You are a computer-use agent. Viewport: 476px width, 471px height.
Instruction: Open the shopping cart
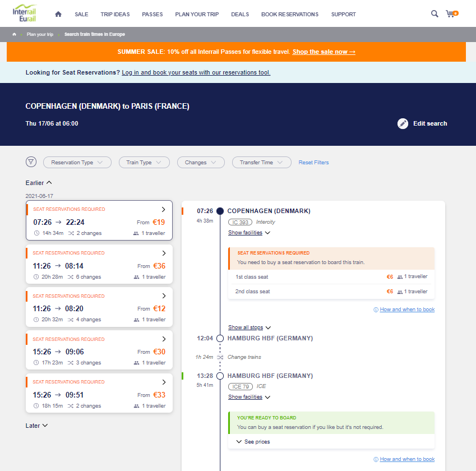coord(450,14)
